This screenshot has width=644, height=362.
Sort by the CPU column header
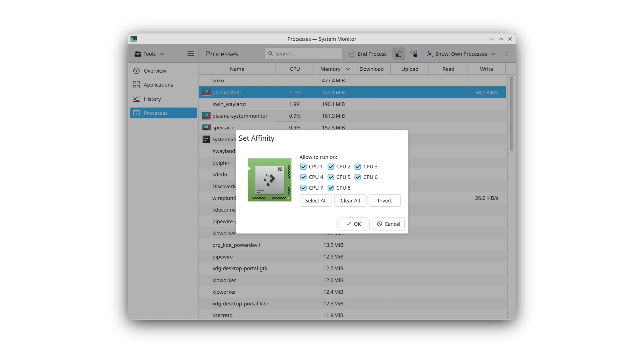[295, 69]
